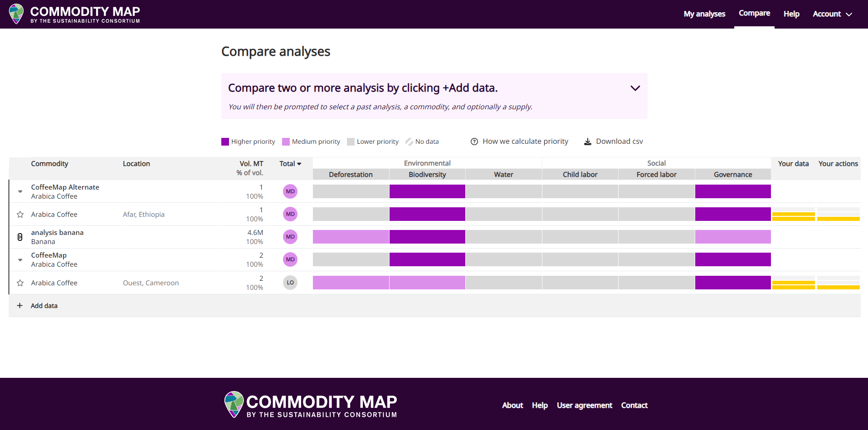
Task: Open the Help menu item in header
Action: (791, 14)
